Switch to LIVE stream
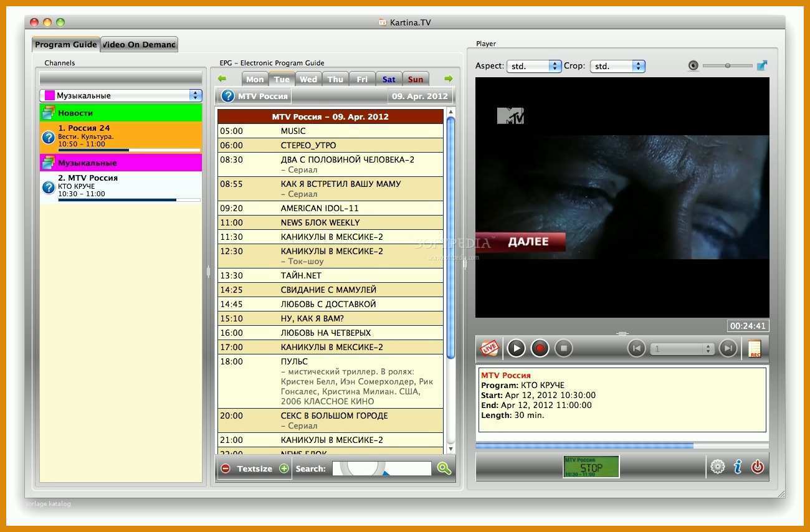Screen dimensions: 810x532 tap(489, 348)
